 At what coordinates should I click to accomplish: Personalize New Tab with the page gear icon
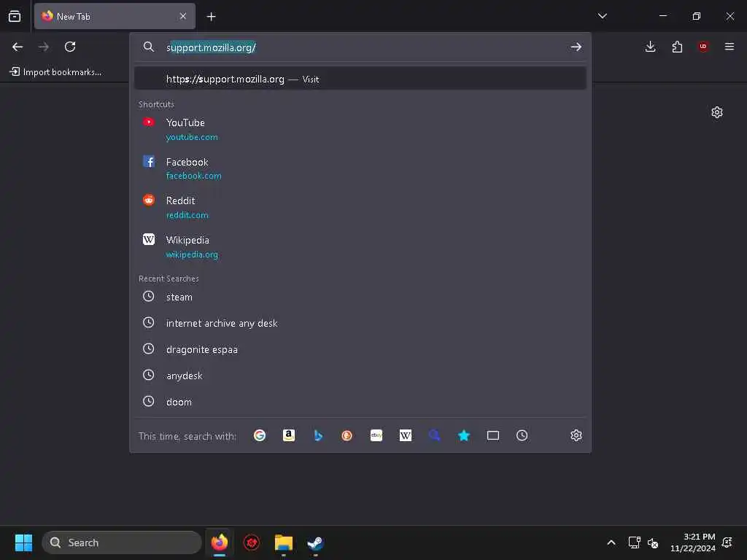coord(717,112)
